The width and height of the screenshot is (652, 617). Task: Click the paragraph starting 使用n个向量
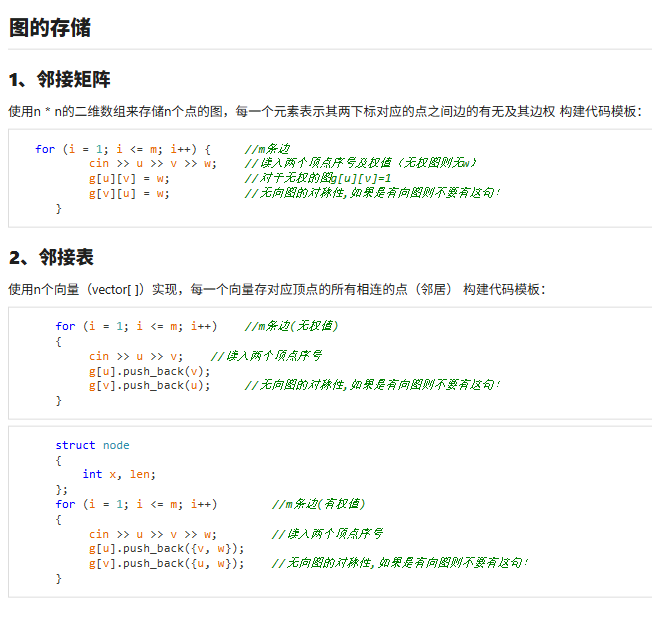click(277, 289)
